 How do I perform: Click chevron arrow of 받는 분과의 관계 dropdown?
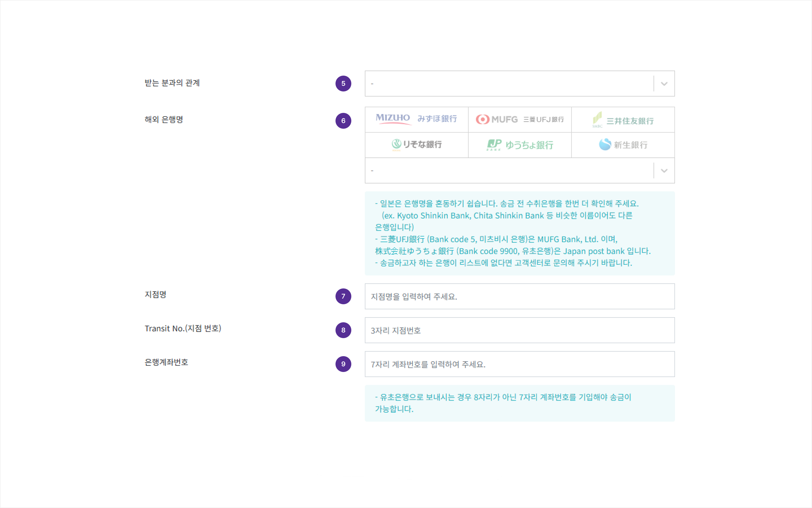[664, 84]
